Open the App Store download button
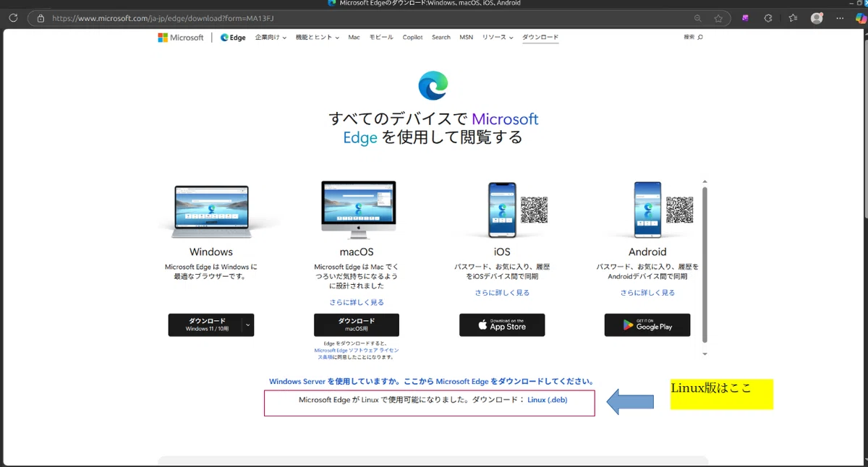The image size is (868, 467). (x=502, y=325)
